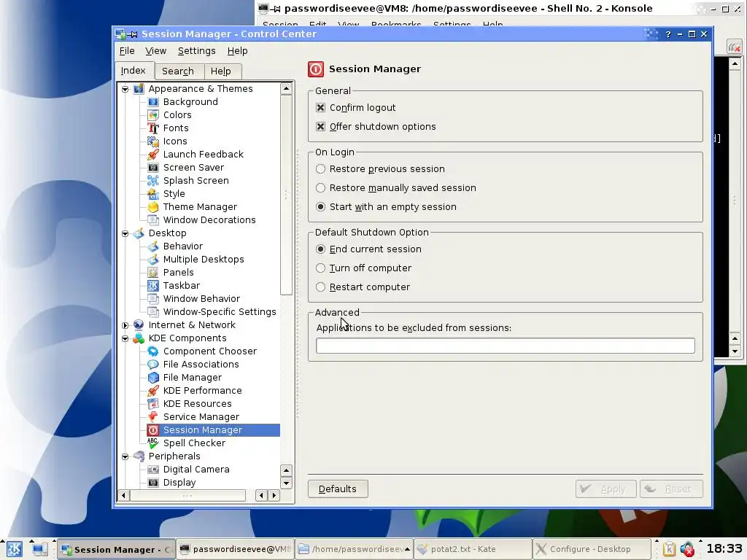Viewport: 747px width, 560px height.
Task: Toggle Offer shutdown options checkbox
Action: [321, 127]
